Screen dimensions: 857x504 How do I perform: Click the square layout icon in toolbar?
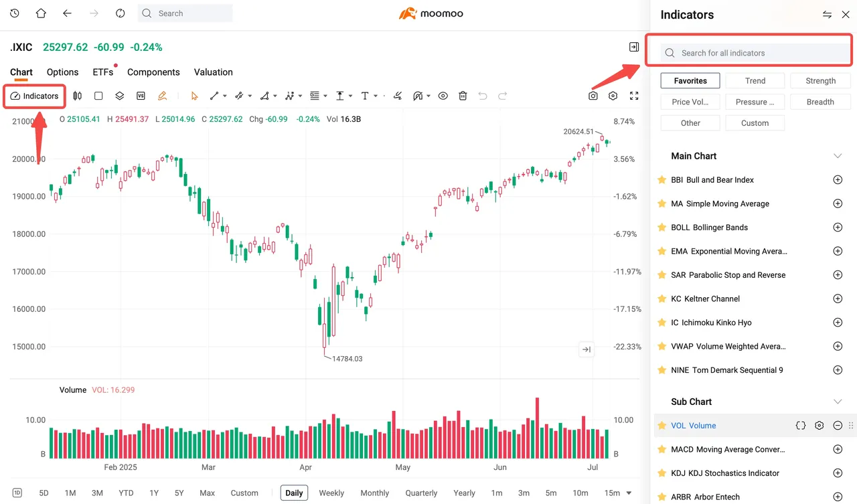98,96
